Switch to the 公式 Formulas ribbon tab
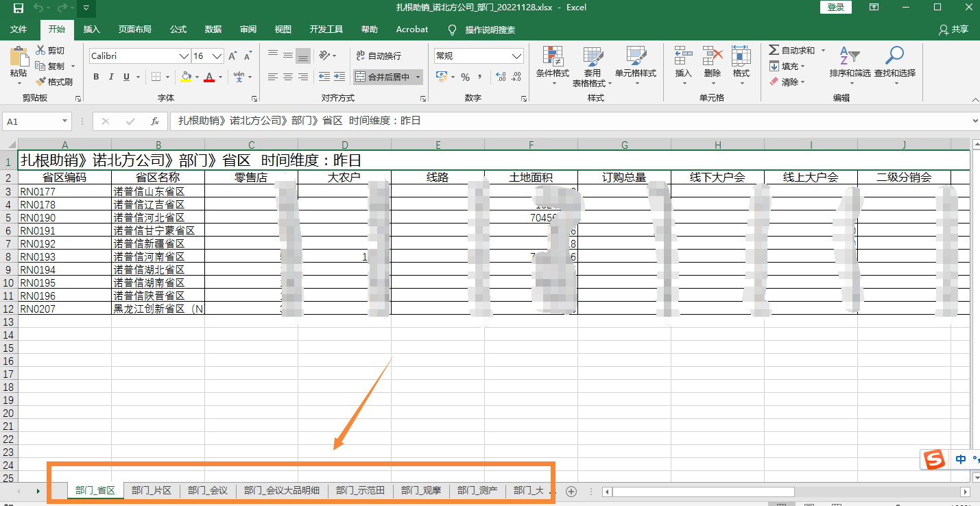Image resolution: width=980 pixels, height=506 pixels. pos(178,29)
